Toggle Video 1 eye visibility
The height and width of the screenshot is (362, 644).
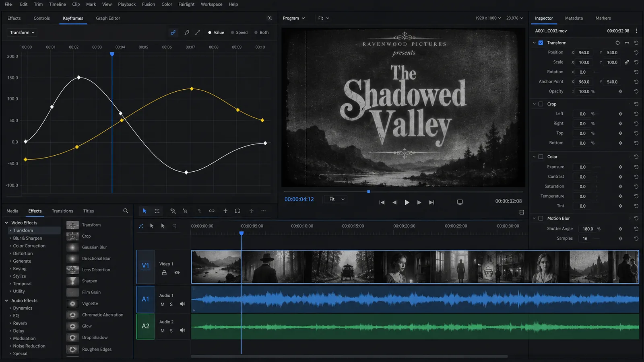pos(177,273)
